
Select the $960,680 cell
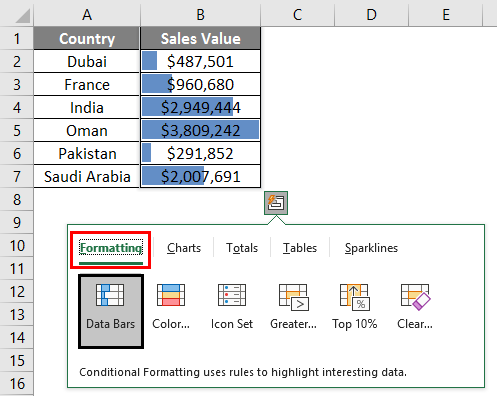pos(200,84)
